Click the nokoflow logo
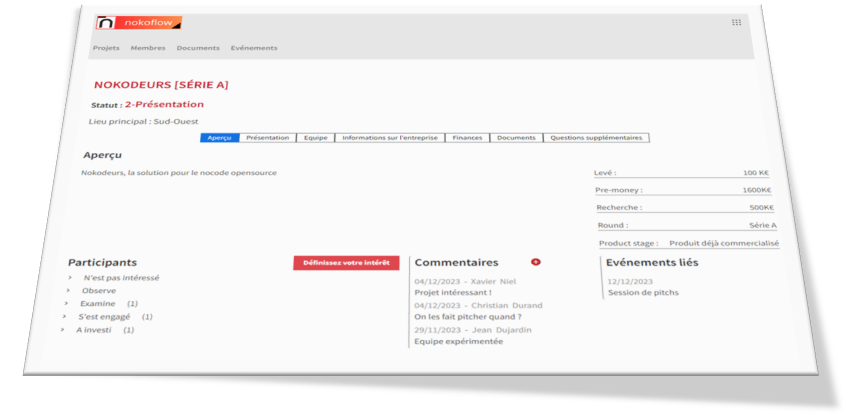Viewport: 852px width, 417px height. pos(139,23)
